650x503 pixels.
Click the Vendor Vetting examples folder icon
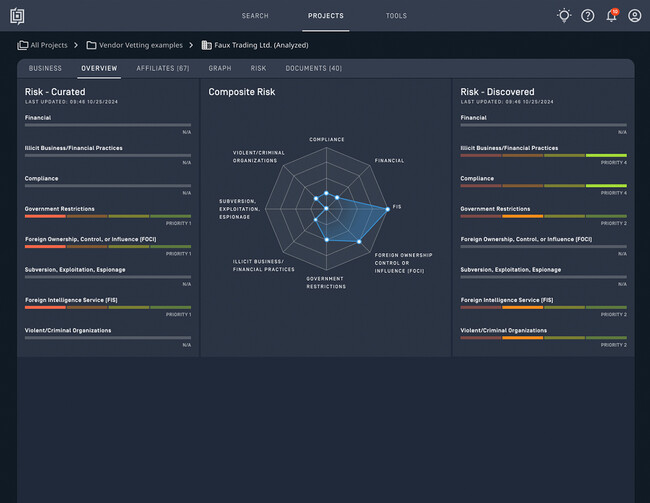coord(91,45)
